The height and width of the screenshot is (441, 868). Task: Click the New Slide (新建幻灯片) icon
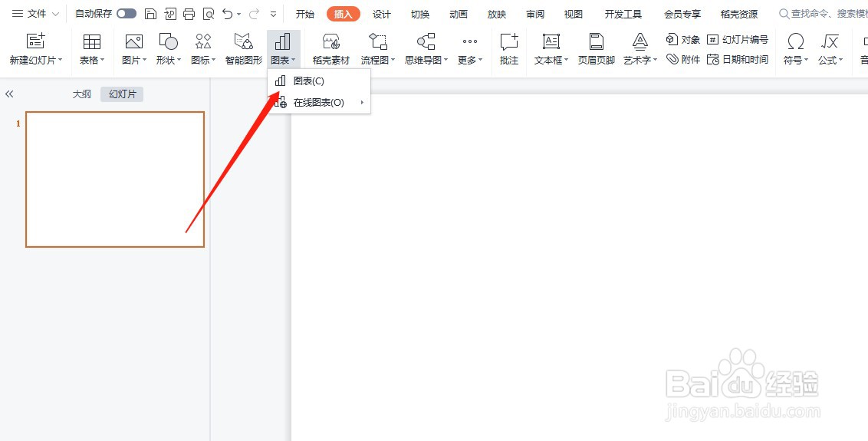point(36,41)
